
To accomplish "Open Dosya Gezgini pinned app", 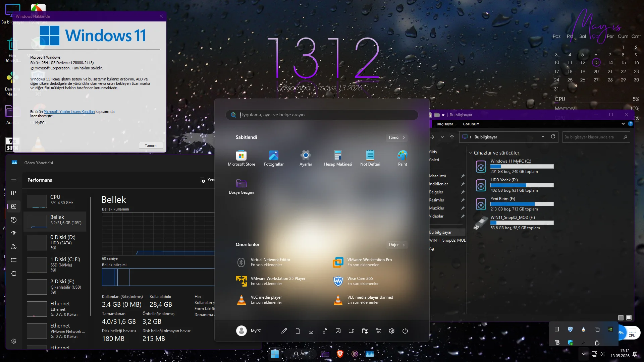I will click(x=241, y=186).
